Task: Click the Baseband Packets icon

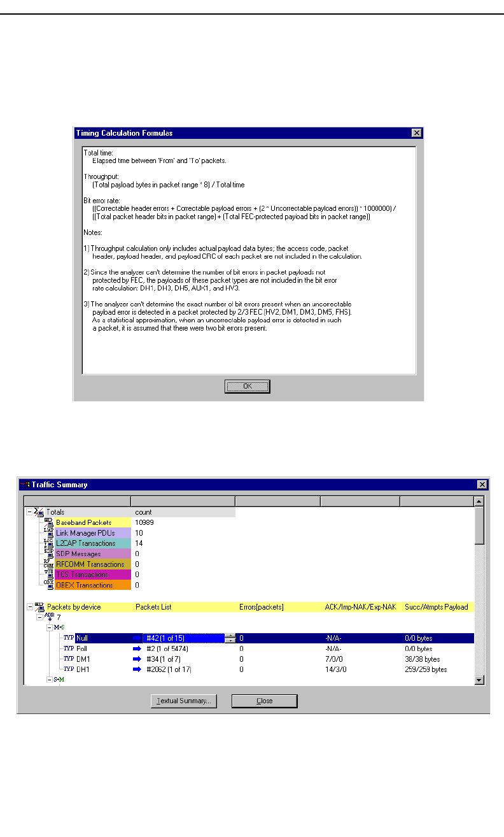Action: point(48,522)
